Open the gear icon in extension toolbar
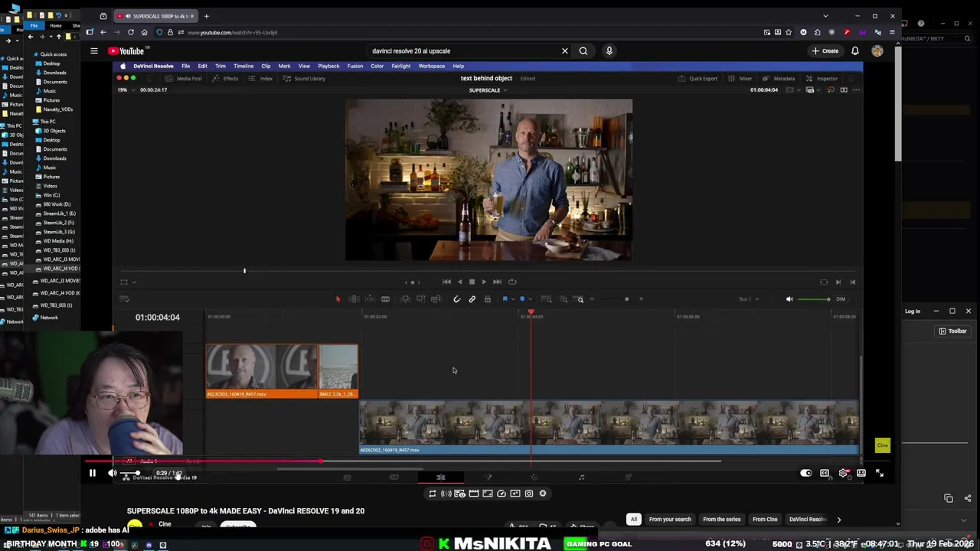Image resolution: width=980 pixels, height=551 pixels. 543,494
